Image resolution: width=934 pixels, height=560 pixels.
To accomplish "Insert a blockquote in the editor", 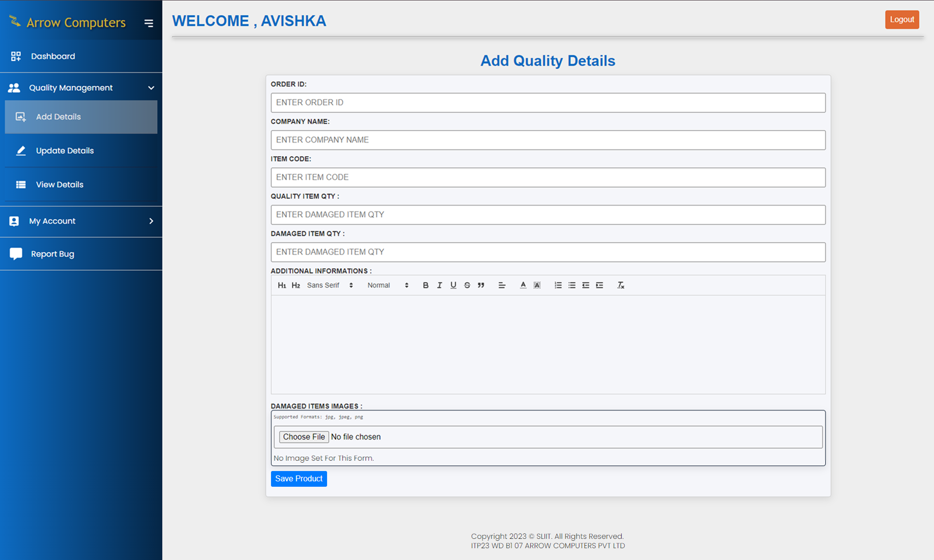I will (481, 285).
